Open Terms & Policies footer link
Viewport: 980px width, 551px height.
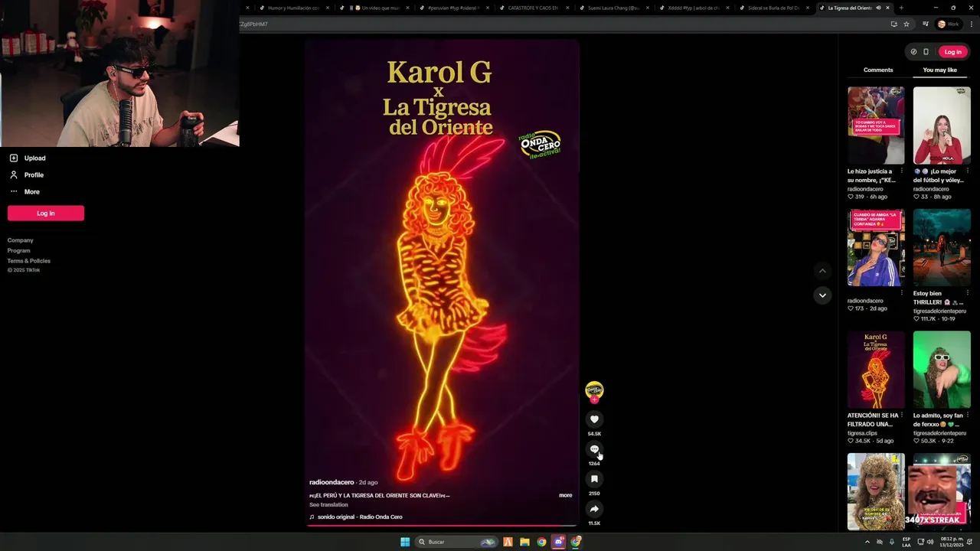pos(29,261)
